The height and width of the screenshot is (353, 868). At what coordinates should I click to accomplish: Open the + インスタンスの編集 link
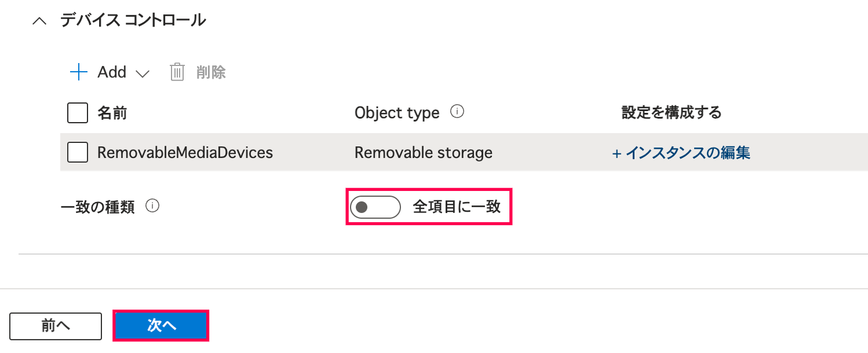[681, 153]
